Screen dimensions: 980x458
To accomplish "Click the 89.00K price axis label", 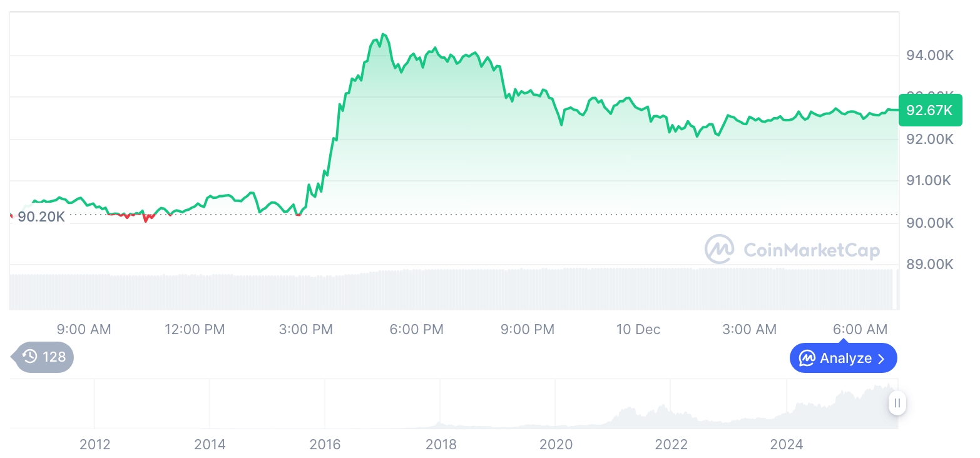I will click(x=930, y=264).
